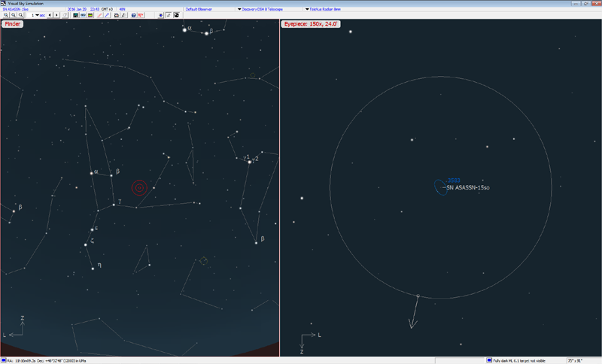Click the date field 2016 Jan 29
This screenshot has width=602, height=364.
pyautogui.click(x=77, y=9)
